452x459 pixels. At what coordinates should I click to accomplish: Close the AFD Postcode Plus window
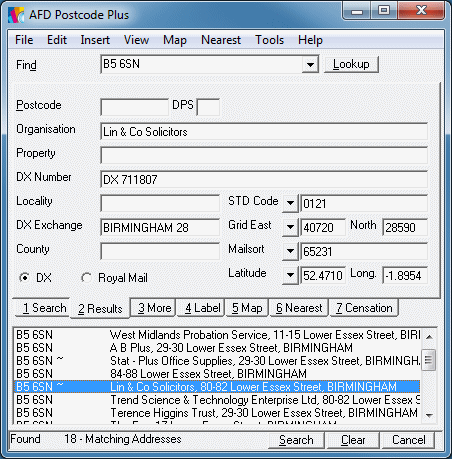pyautogui.click(x=421, y=11)
